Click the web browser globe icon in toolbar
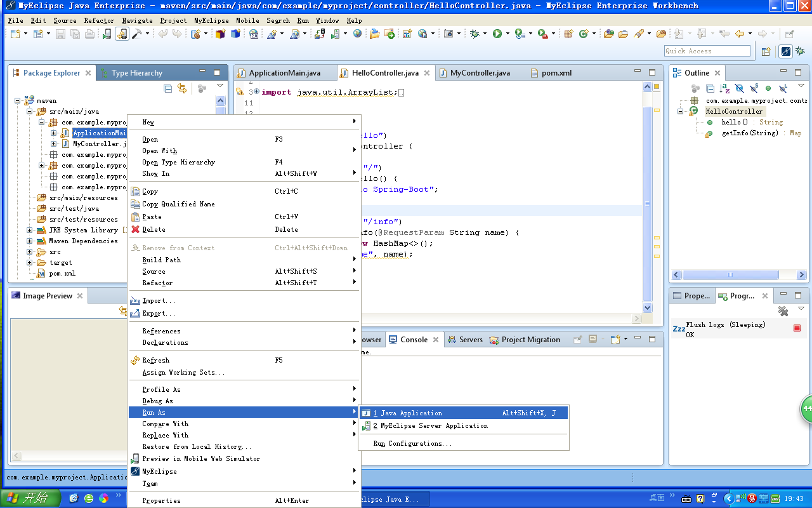Screen dimensions: 812x508 357,34
